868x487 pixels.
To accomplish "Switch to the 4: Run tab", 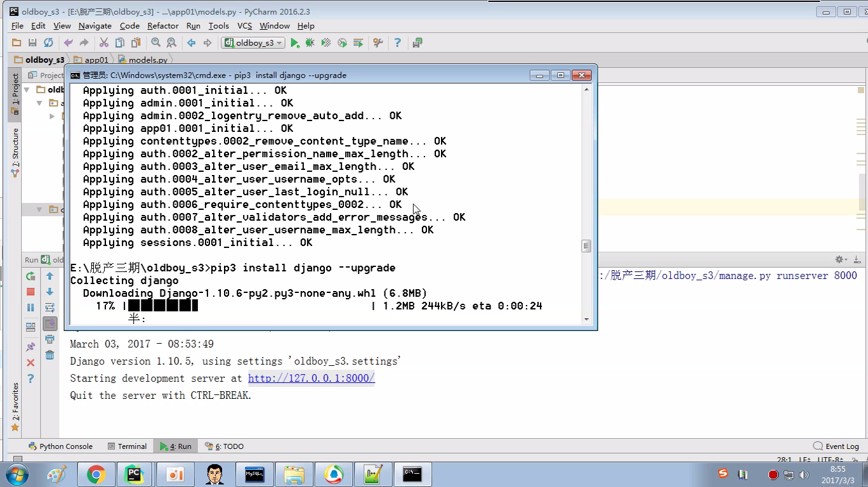I will [176, 446].
